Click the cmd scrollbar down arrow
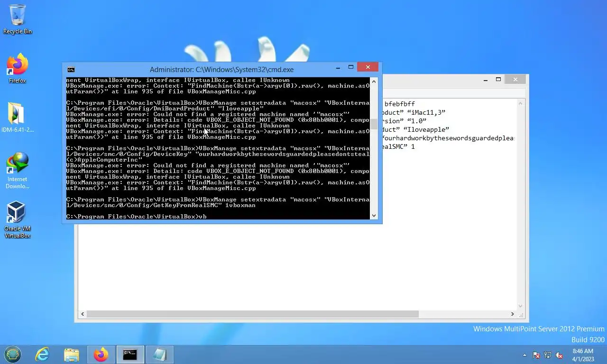Screen dimensions: 607x364 pyautogui.click(x=374, y=216)
